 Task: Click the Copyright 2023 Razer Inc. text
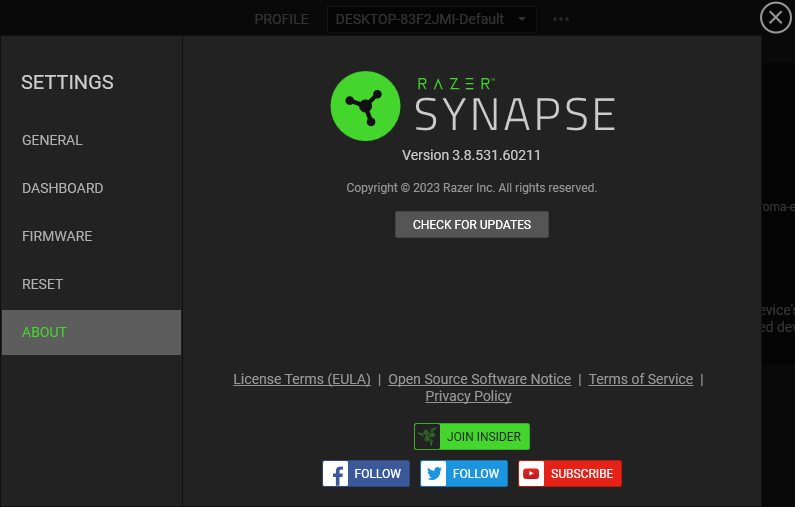point(472,188)
